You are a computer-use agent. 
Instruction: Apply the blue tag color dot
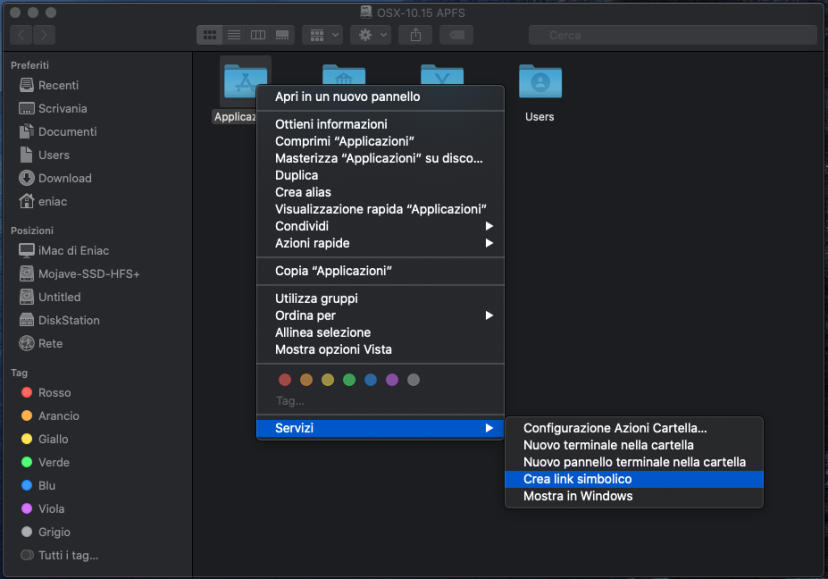(371, 379)
